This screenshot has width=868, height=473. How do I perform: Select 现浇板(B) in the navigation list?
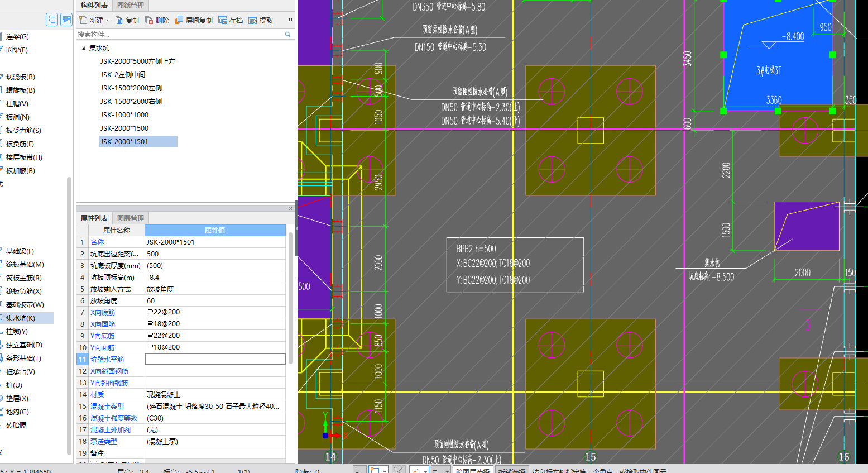[x=20, y=77]
